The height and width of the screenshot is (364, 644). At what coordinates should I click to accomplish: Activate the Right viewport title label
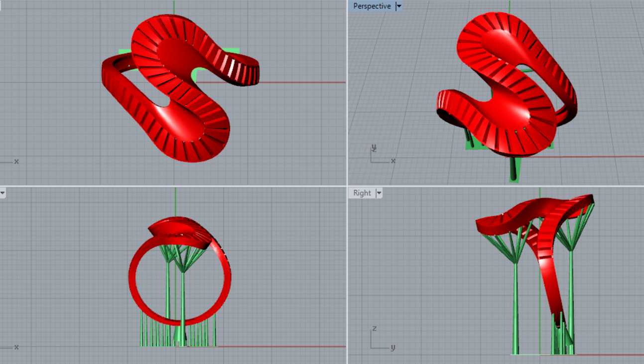(362, 193)
